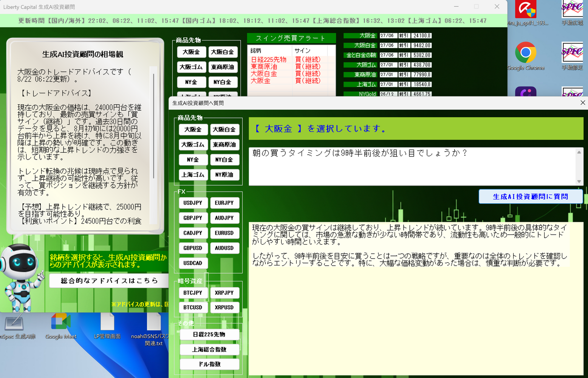Click the question text input box
This screenshot has height=378, width=588.
[412, 166]
